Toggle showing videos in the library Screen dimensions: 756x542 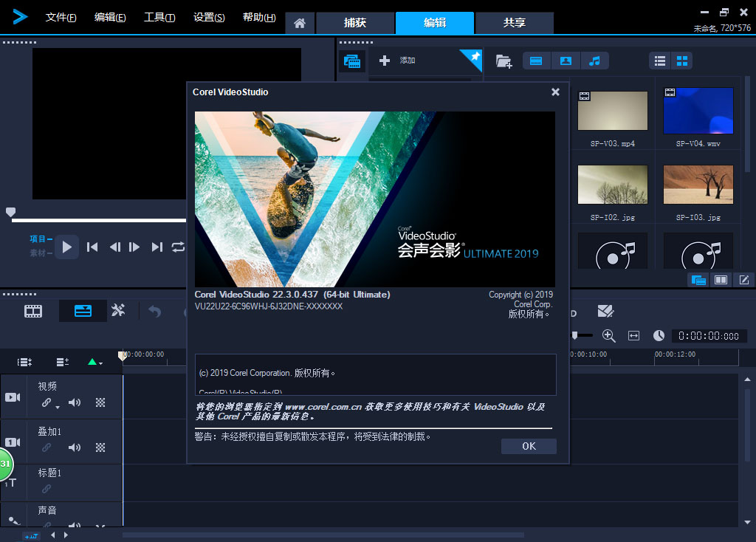click(x=536, y=61)
